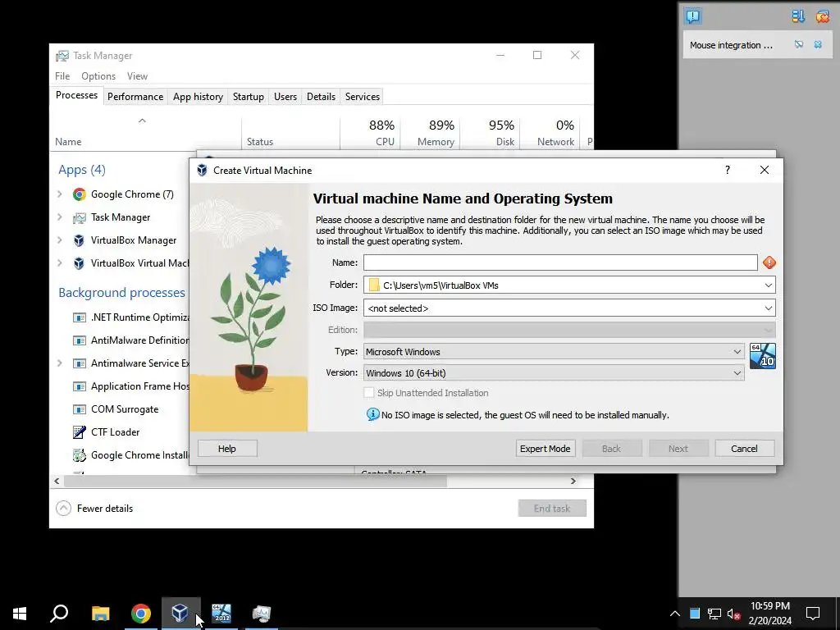Viewport: 840px width, 630px height.
Task: Open the ISO Image dropdown
Action: [768, 308]
